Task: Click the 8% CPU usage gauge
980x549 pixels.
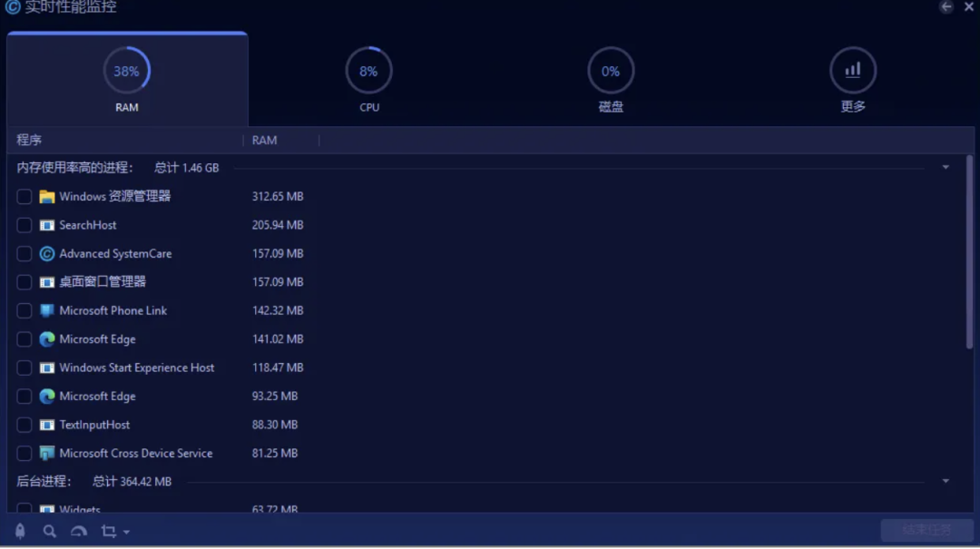Action: [x=368, y=71]
